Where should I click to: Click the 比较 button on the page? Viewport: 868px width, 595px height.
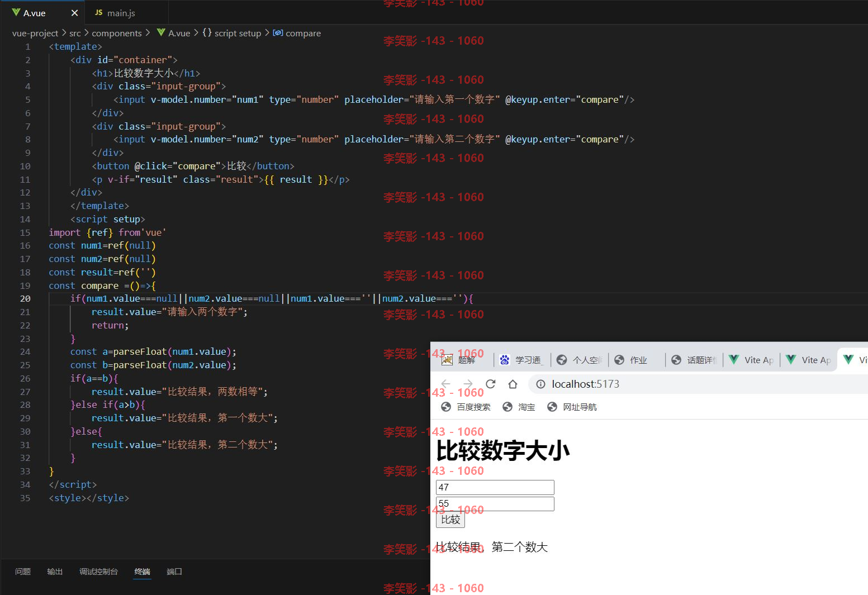point(450,520)
